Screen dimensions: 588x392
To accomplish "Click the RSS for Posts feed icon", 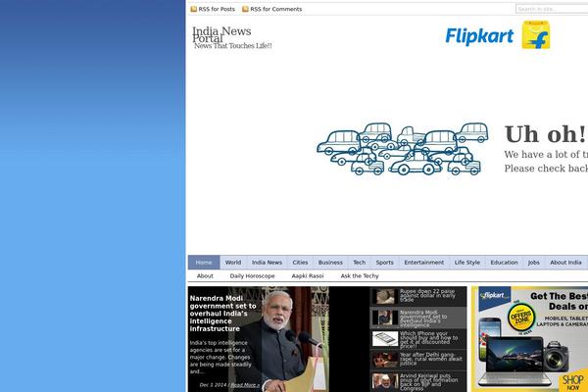I will (193, 9).
